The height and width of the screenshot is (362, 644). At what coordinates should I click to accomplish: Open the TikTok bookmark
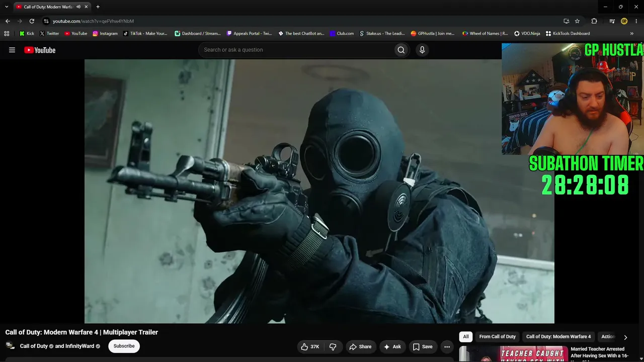(x=145, y=34)
